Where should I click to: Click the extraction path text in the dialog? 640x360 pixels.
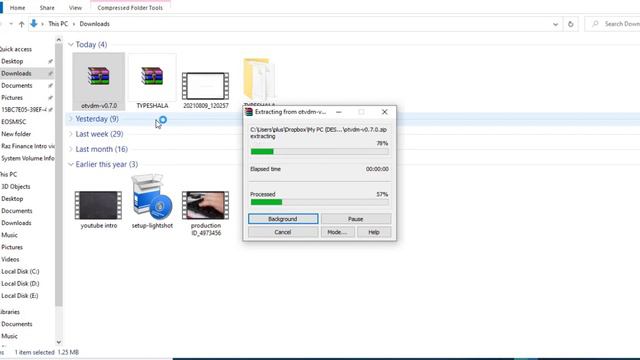pyautogui.click(x=318, y=129)
